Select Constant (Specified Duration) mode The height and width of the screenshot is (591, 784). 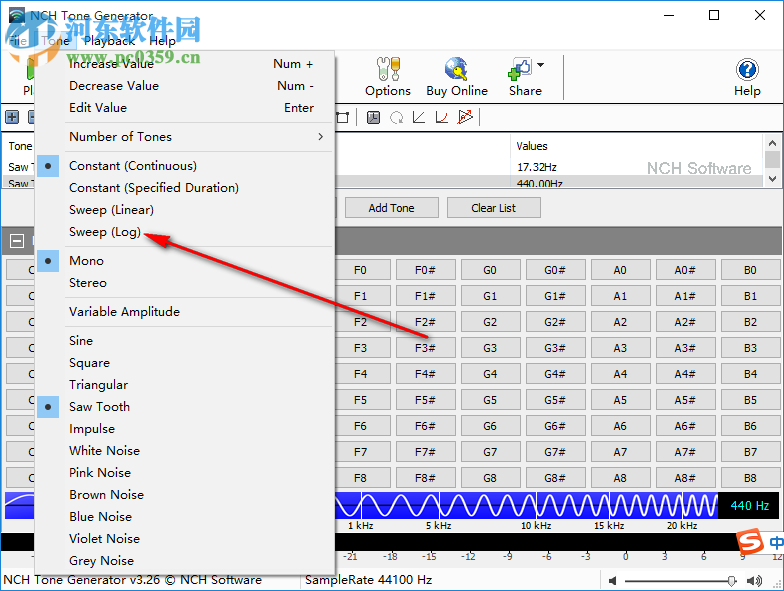click(x=153, y=188)
